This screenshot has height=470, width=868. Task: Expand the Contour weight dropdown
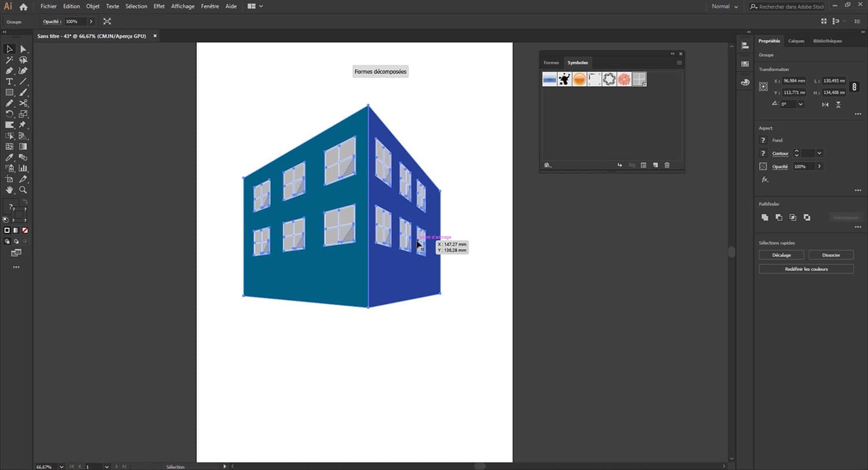coord(819,153)
